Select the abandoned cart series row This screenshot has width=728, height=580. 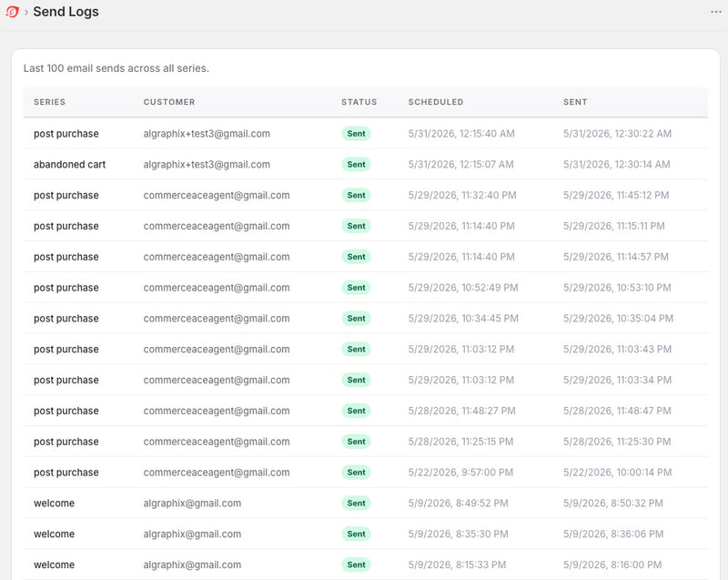coord(366,165)
